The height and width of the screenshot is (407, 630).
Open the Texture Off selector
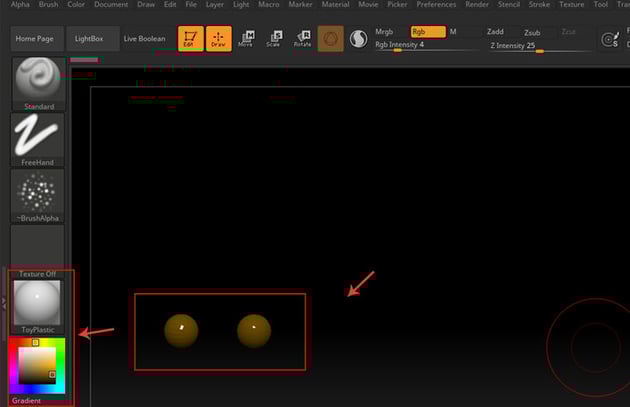[37, 252]
